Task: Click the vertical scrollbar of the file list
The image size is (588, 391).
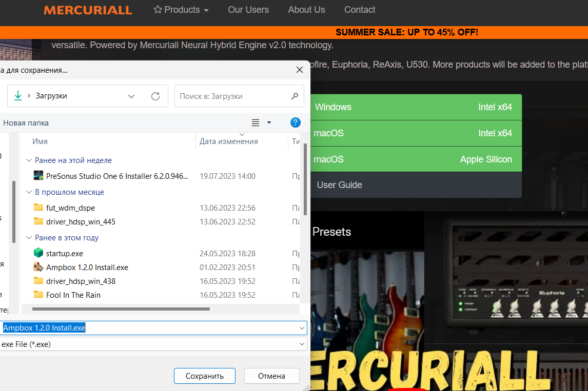Action: [x=305, y=179]
